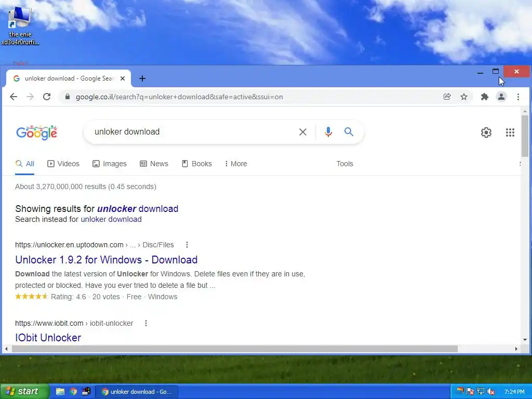Viewport: 532px width, 399px height.
Task: Click the network tray icon
Action: pyautogui.click(x=480, y=392)
